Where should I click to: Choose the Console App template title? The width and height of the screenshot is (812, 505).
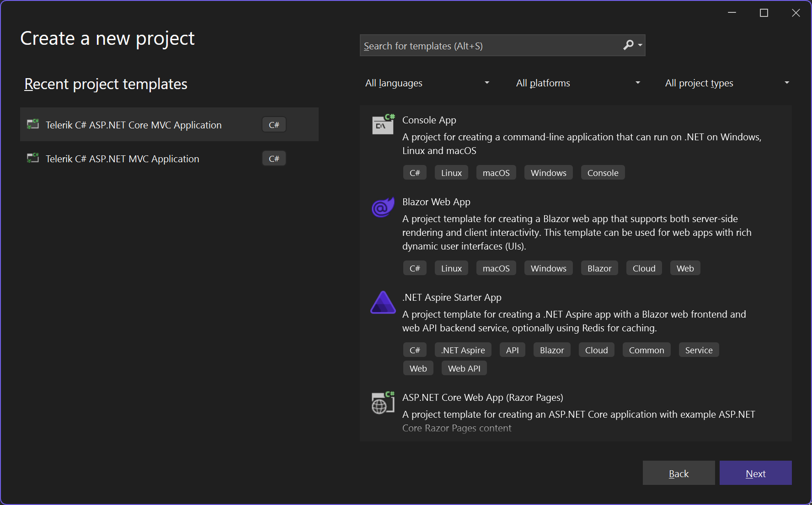tap(429, 120)
